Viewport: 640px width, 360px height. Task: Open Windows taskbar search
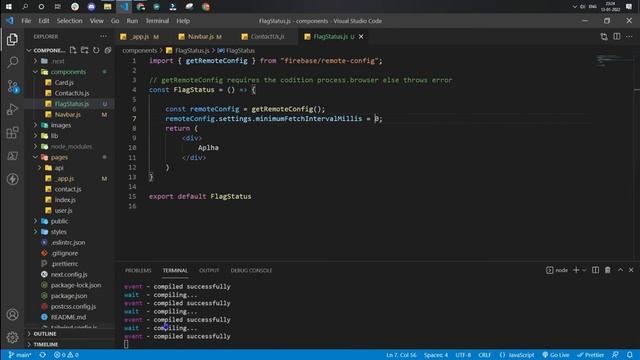coord(25,7)
